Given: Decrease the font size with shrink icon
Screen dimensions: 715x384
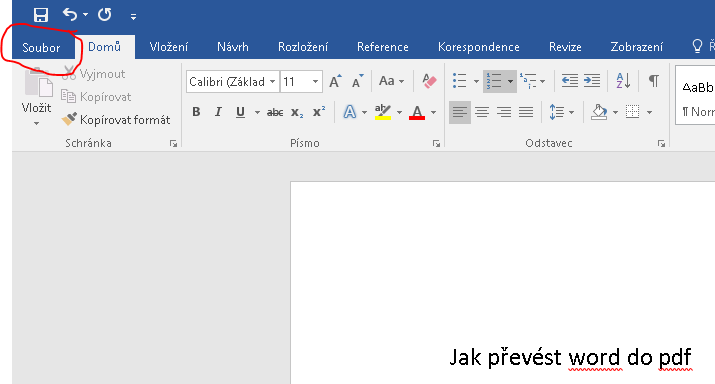Looking at the screenshot, I should coord(358,81).
